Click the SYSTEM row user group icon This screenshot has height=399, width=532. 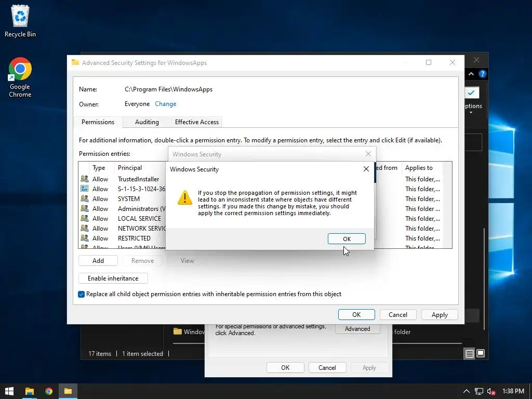(85, 198)
